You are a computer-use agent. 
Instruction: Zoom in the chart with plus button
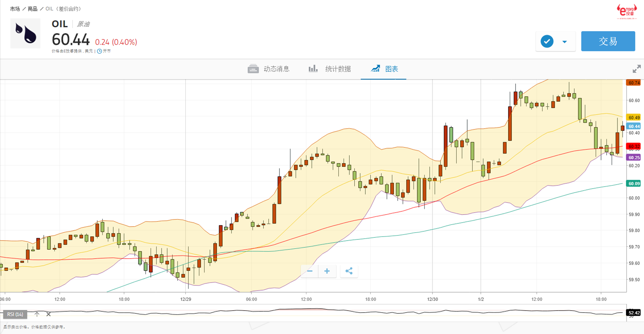click(x=327, y=271)
